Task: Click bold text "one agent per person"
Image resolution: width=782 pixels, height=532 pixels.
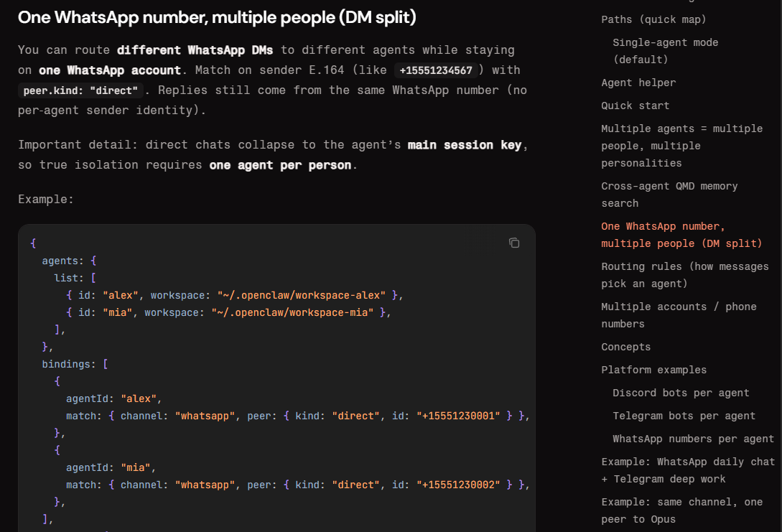Action: coord(280,165)
